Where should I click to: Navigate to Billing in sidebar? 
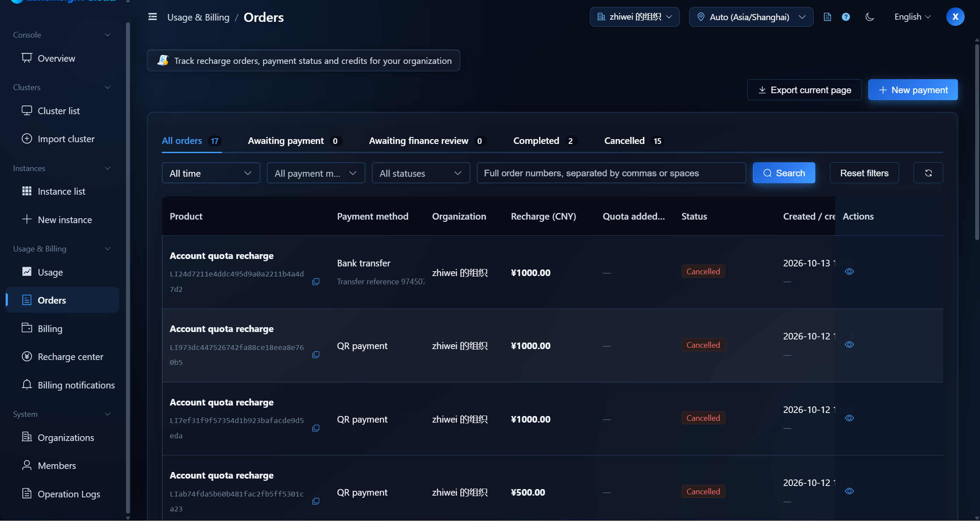(x=62, y=329)
